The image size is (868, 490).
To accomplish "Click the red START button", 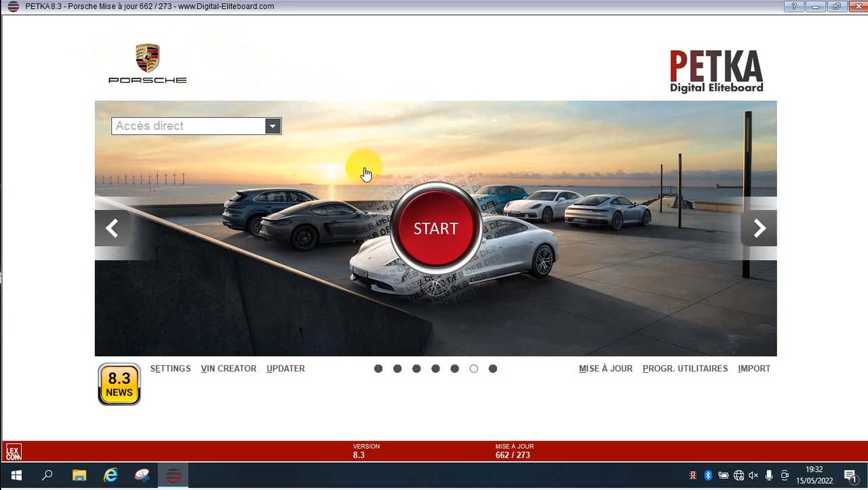I will (435, 228).
